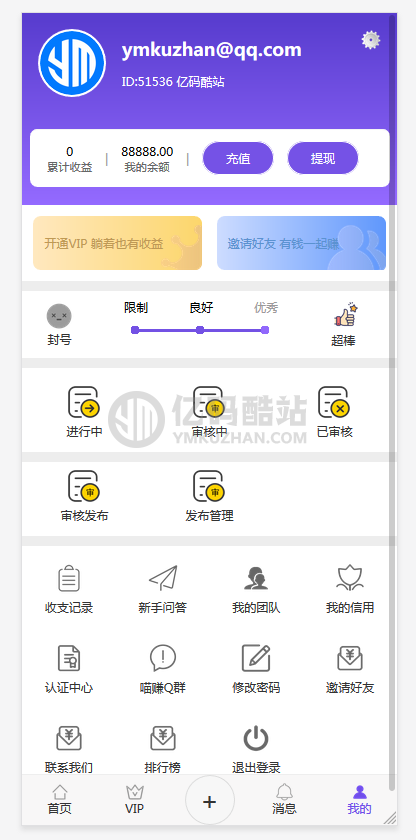Open settings via the gear icon

(x=370, y=40)
